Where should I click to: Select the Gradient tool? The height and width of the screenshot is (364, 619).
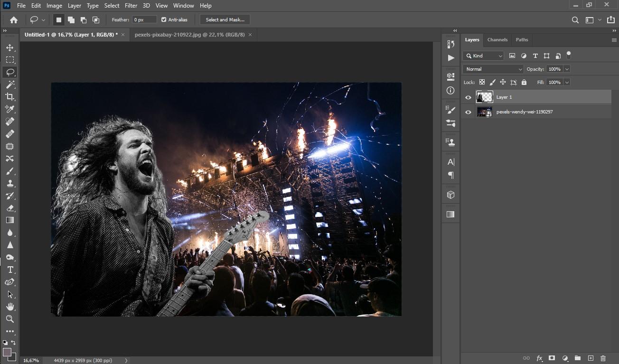click(9, 220)
